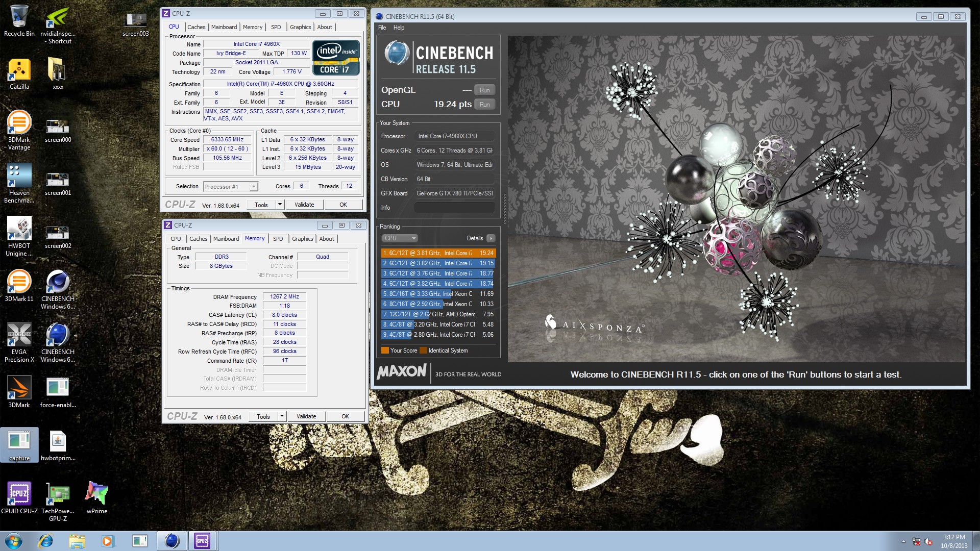Launch the 3DMark desktop shortcut
980x551 pixels.
click(x=19, y=392)
